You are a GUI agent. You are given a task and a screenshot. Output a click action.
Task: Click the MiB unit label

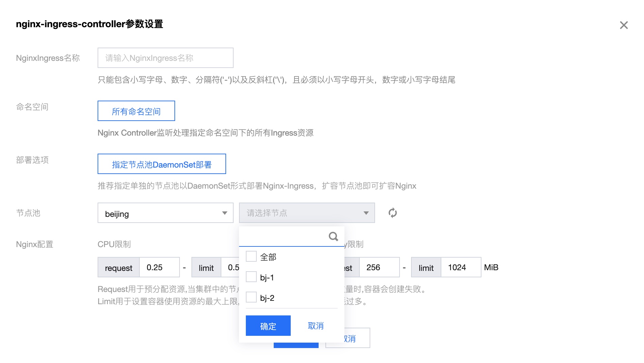491,267
